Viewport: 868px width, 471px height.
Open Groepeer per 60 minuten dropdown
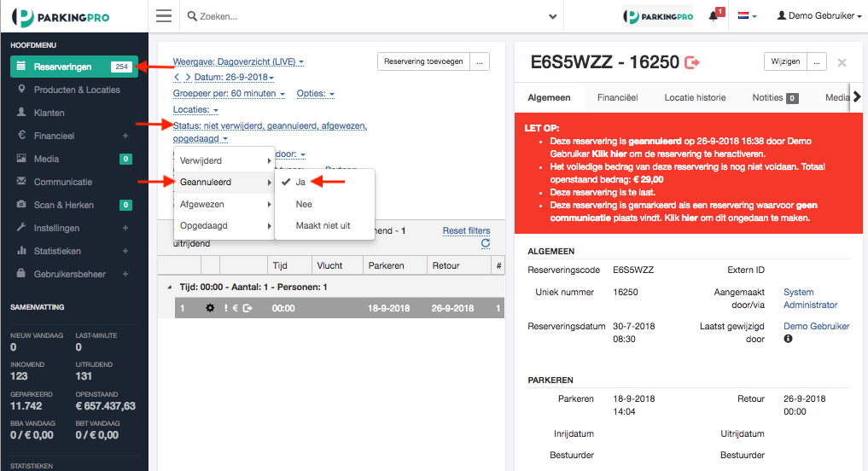(229, 94)
